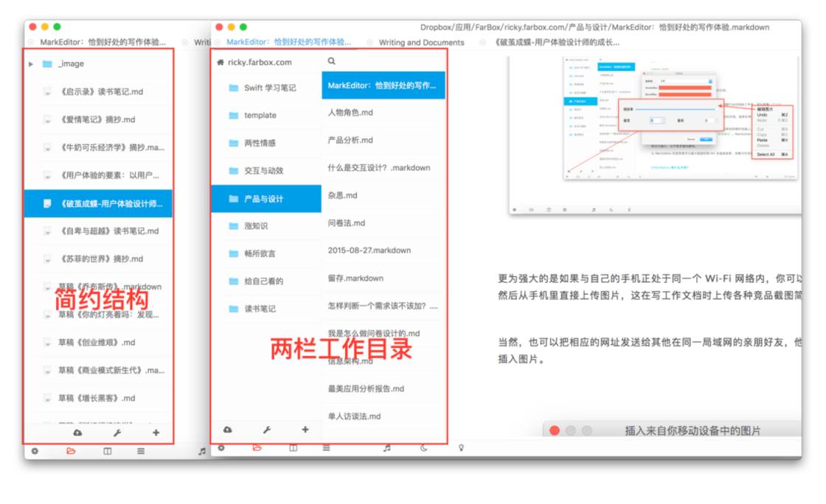Open the file 留存.markdown
Screen dimensions: 826x504
click(383, 279)
